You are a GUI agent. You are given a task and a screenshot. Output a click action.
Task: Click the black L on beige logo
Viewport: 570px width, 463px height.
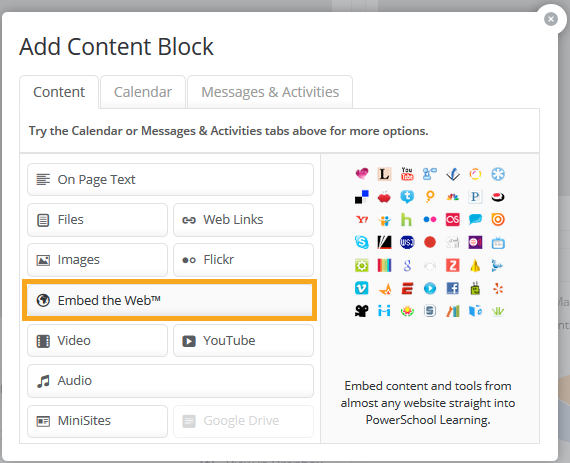(384, 174)
